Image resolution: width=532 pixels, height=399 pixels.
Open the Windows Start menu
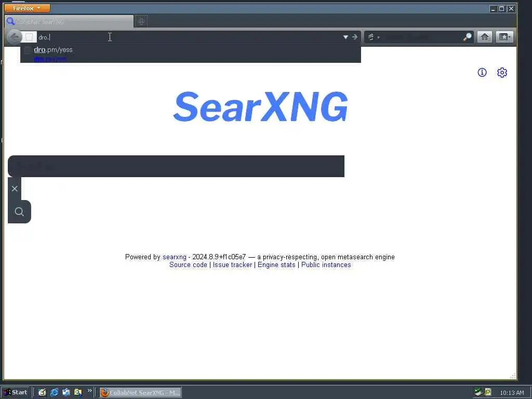15,392
